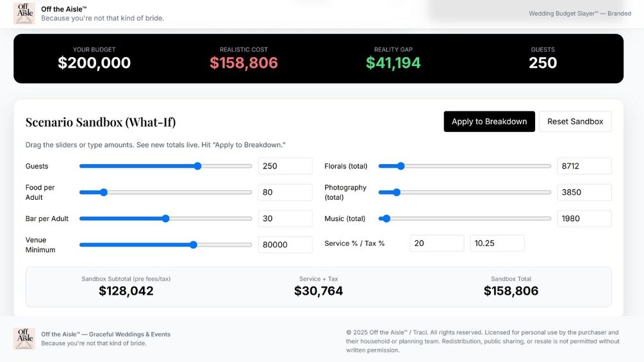644x362 pixels.
Task: Click the Reset Sandbox button
Action: pyautogui.click(x=575, y=122)
